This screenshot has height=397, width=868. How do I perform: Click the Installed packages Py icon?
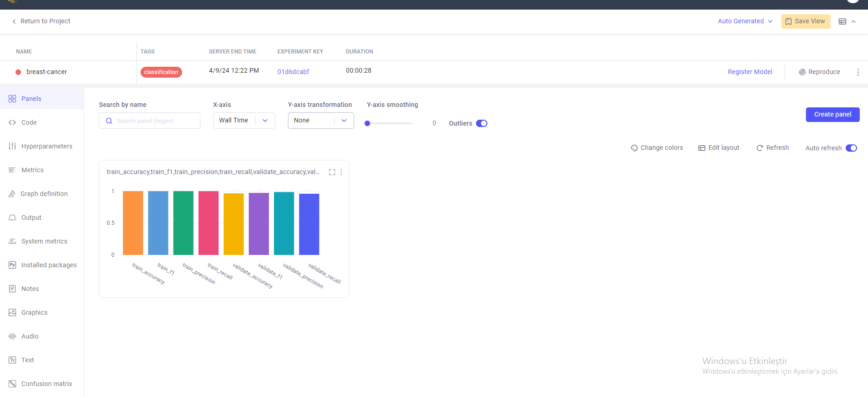[12, 265]
